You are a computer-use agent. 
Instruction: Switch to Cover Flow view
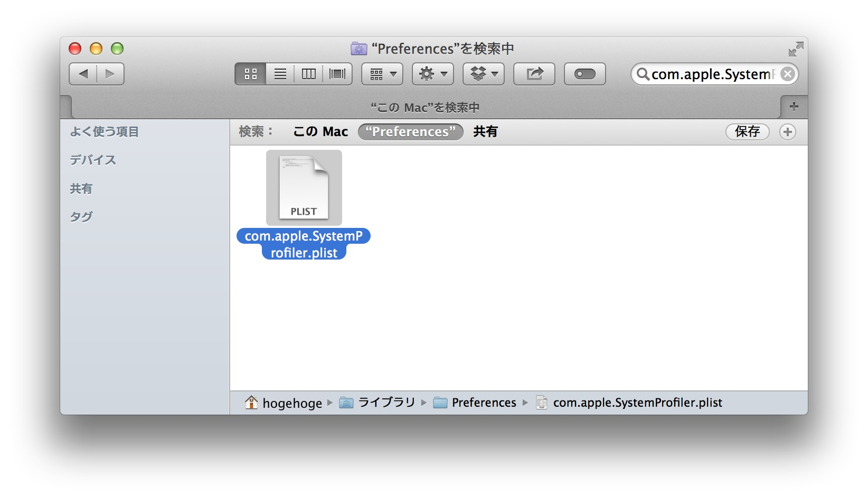coord(337,74)
